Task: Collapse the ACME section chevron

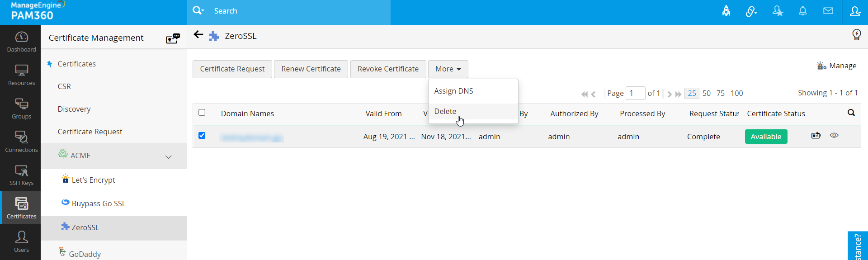Action: [169, 157]
